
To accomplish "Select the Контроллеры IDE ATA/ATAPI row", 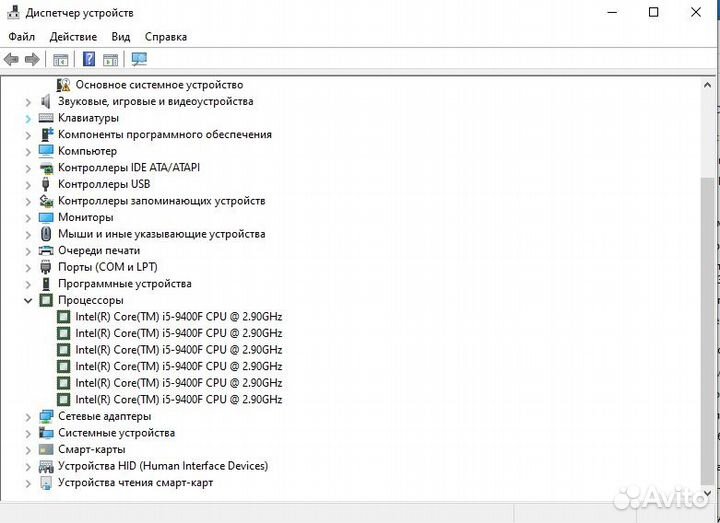I will [x=129, y=168].
